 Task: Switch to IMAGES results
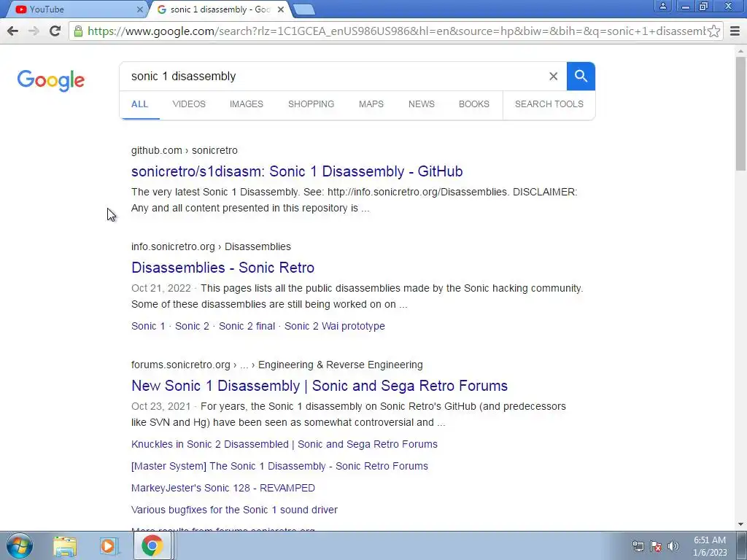[247, 104]
